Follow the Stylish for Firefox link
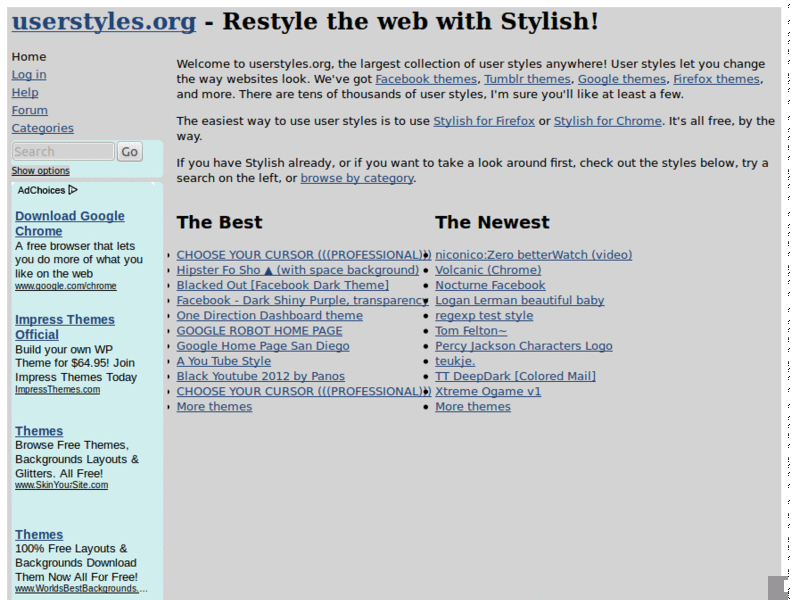Screen dimensions: 800x600 484,121
